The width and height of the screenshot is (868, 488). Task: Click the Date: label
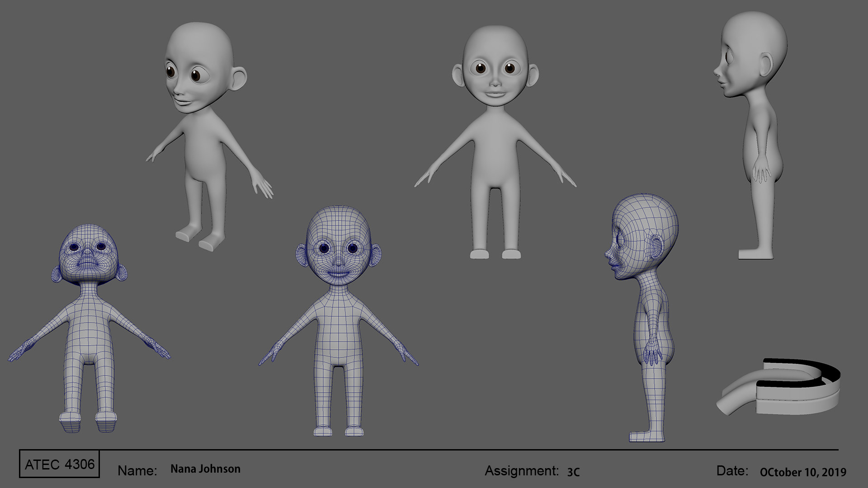click(732, 471)
